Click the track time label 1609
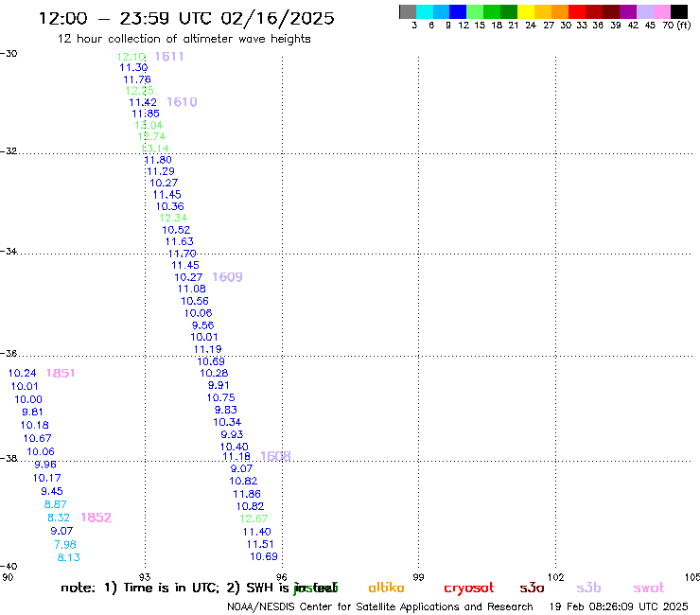 point(227,277)
